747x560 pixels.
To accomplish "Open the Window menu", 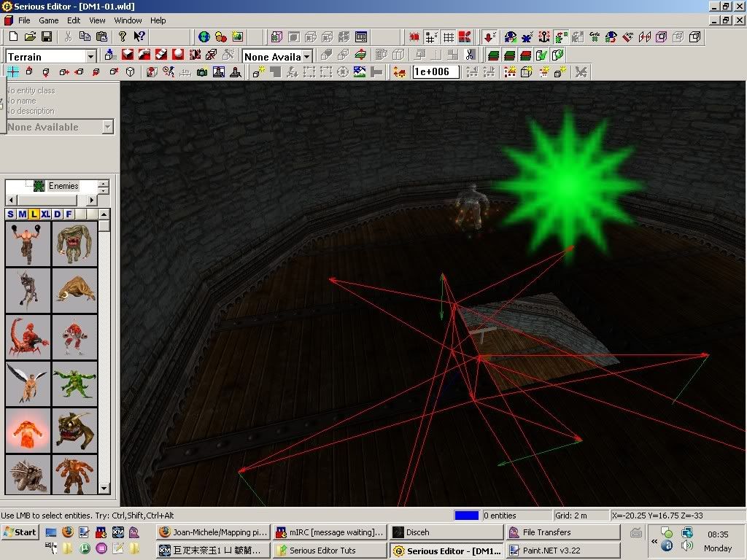I will click(128, 20).
